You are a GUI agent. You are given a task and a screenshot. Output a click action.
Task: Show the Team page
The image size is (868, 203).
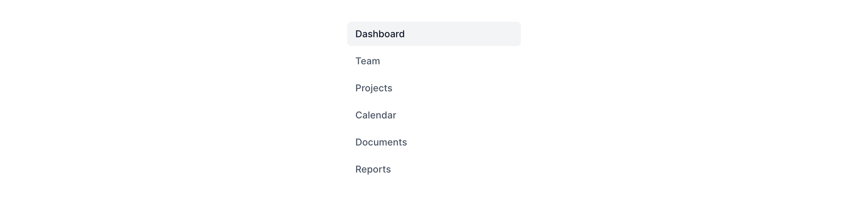(368, 61)
